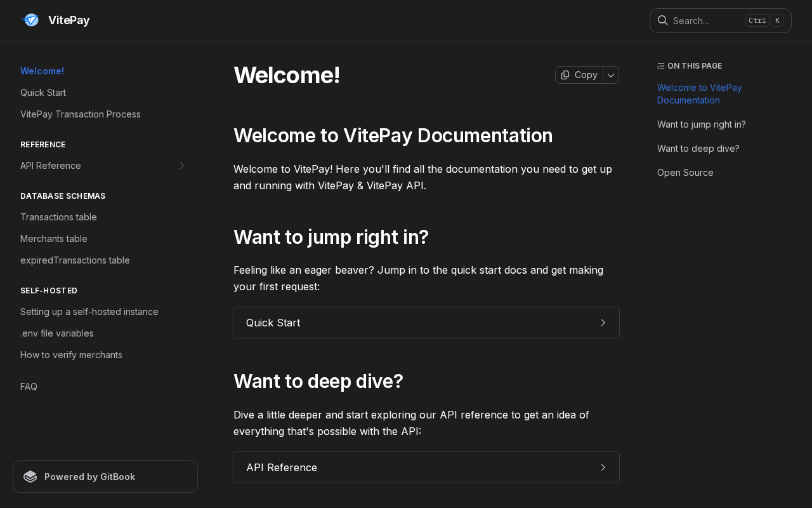The height and width of the screenshot is (508, 812).
Task: Open Quick Start in the sidebar
Action: coord(43,93)
